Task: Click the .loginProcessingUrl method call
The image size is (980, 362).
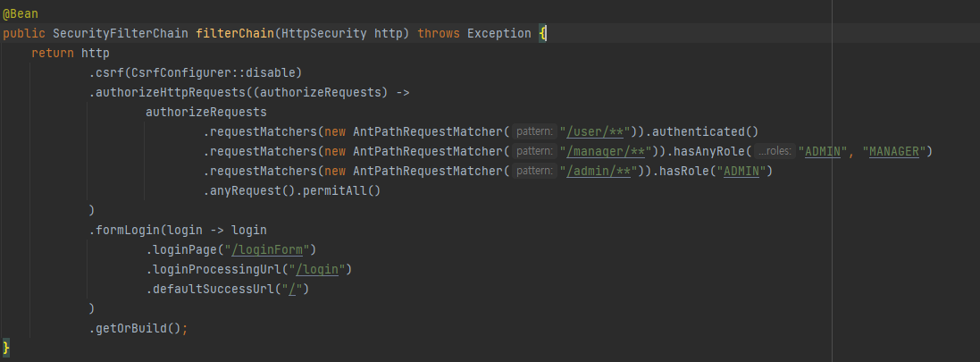Action: (214, 269)
